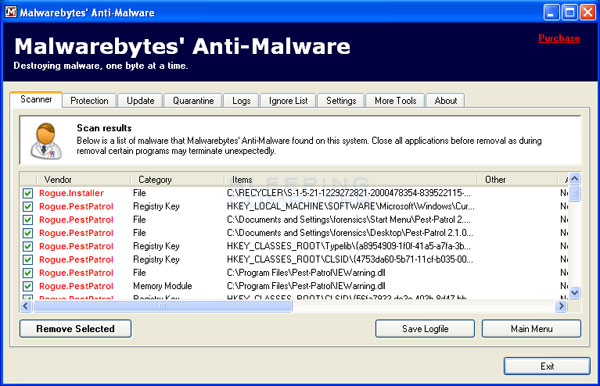Toggle checkbox for the IEWarning.dll File row
This screenshot has height=386, width=600.
pyautogui.click(x=28, y=273)
